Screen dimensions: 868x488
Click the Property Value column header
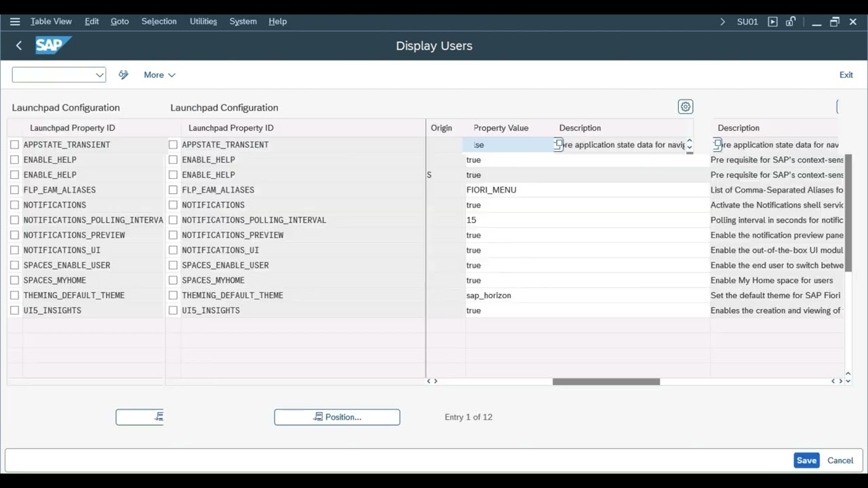click(x=501, y=128)
